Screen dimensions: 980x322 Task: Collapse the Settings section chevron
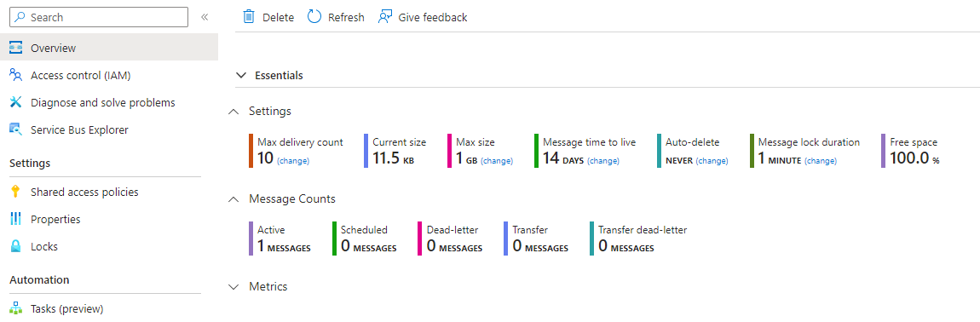(x=233, y=112)
